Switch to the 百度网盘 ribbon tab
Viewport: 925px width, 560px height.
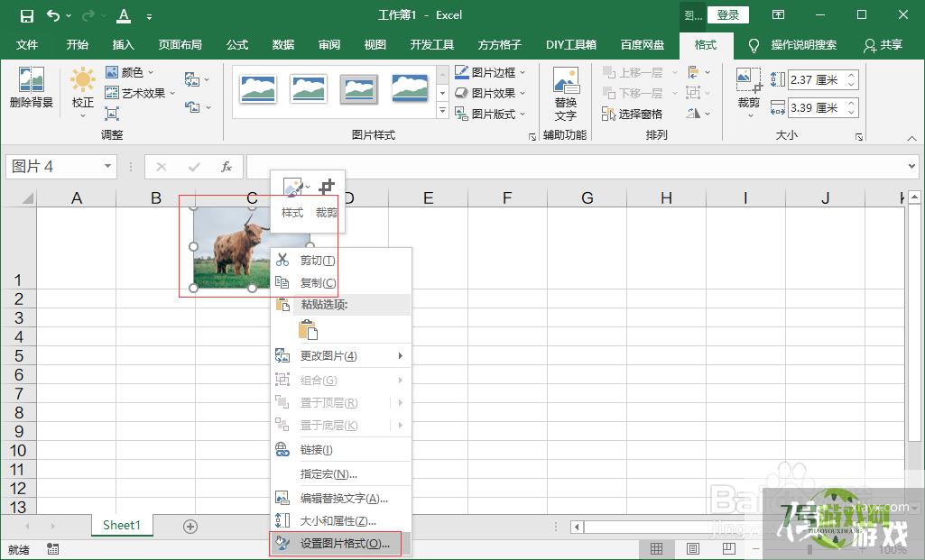pos(643,45)
